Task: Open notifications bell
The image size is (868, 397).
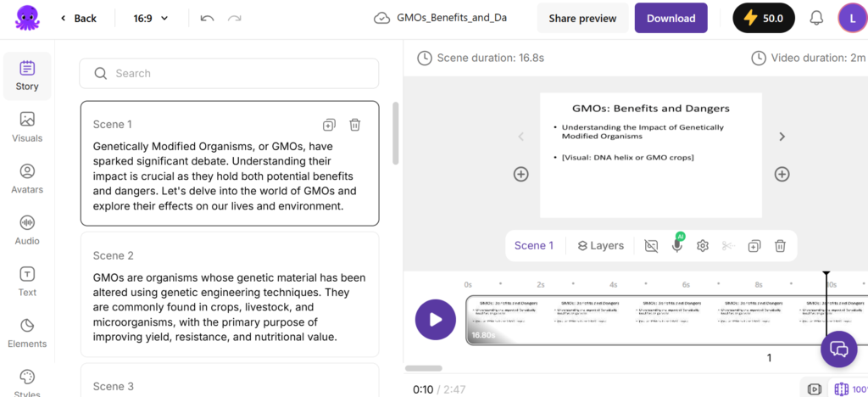Action: (816, 18)
